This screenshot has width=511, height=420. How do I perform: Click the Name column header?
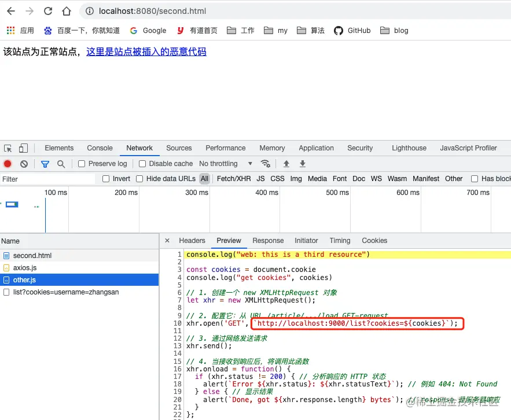click(x=79, y=241)
